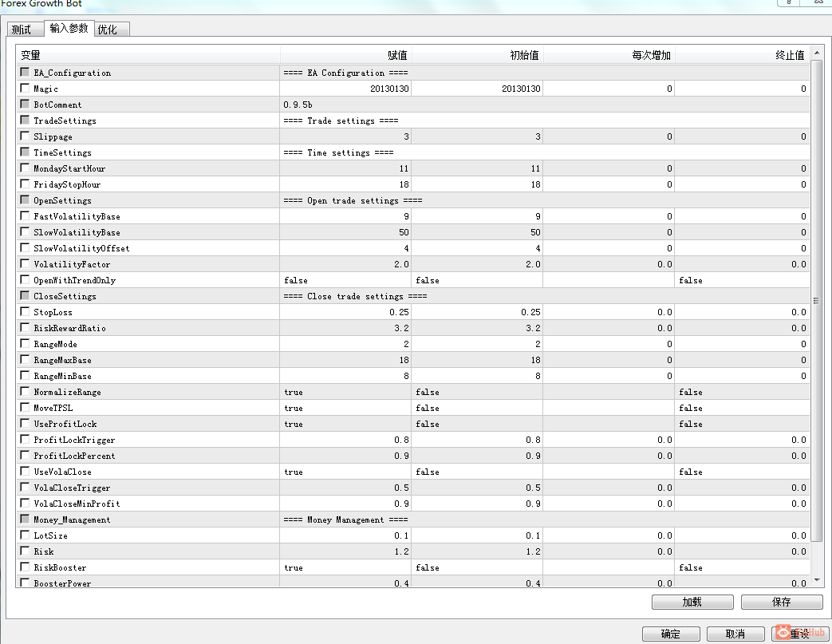Image resolution: width=832 pixels, height=644 pixels.
Task: Click RangeMaxBase 初始值 value 18
Action: click(536, 360)
